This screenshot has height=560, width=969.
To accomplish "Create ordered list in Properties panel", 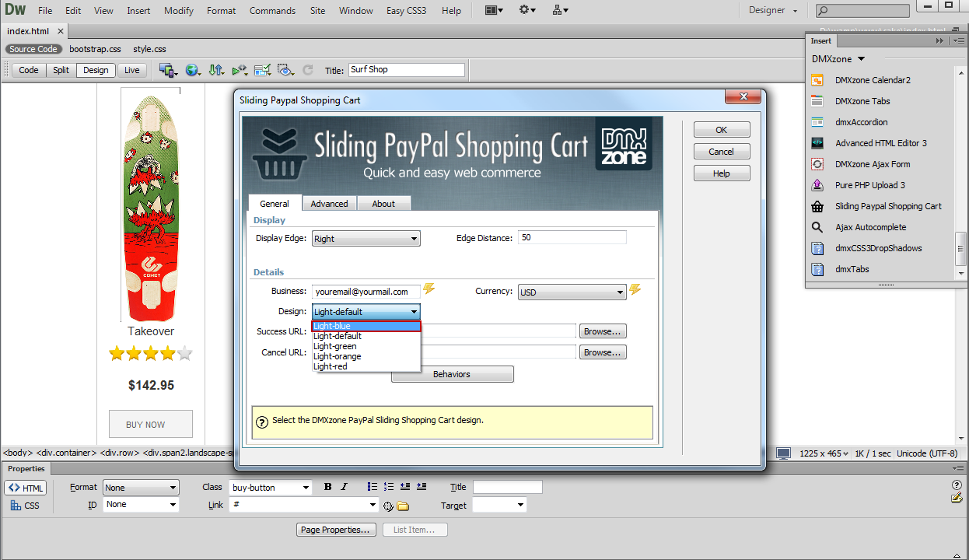I will click(389, 487).
